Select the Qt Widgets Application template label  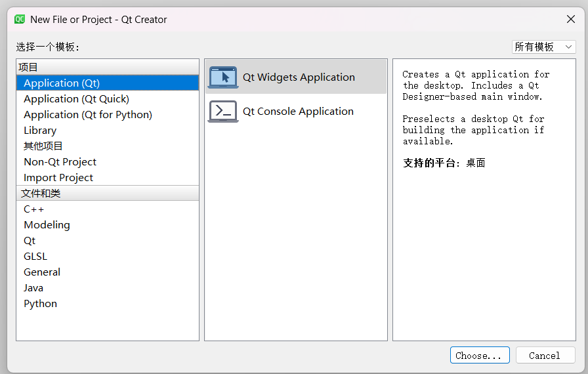click(299, 77)
